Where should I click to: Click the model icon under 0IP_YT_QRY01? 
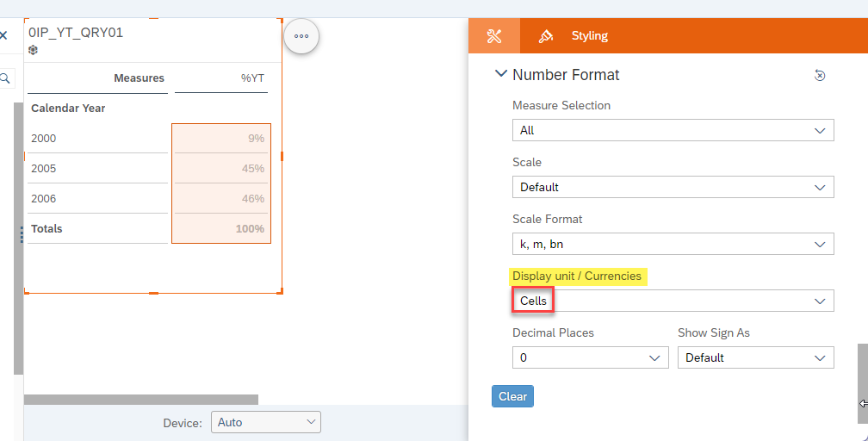click(34, 51)
